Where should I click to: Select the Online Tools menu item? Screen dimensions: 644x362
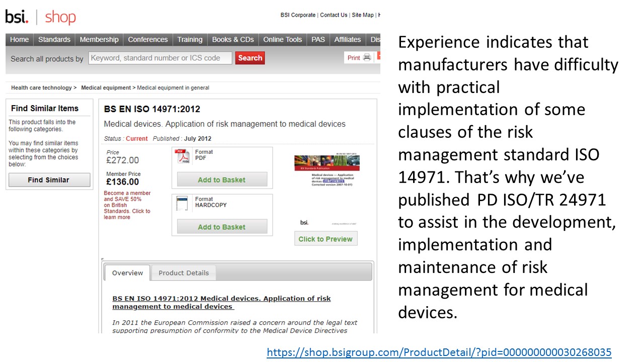(x=283, y=40)
